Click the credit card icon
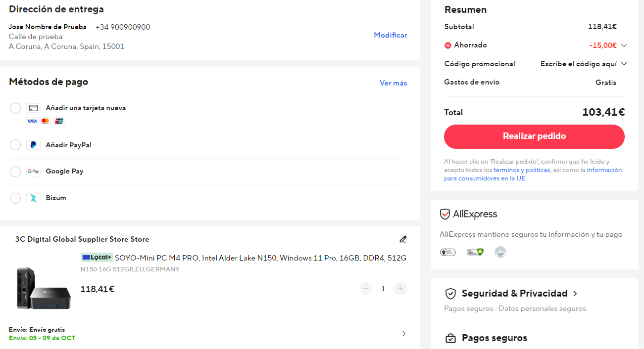 tap(33, 108)
